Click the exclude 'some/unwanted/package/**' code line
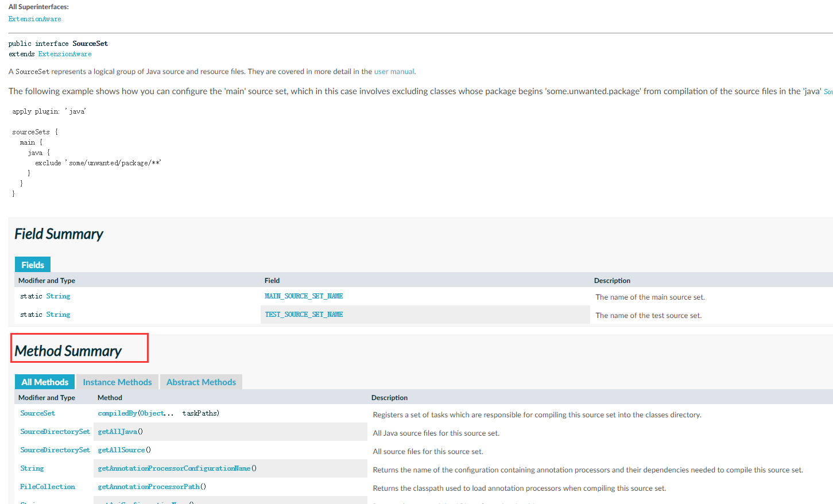This screenshot has width=833, height=504. pyautogui.click(x=98, y=163)
